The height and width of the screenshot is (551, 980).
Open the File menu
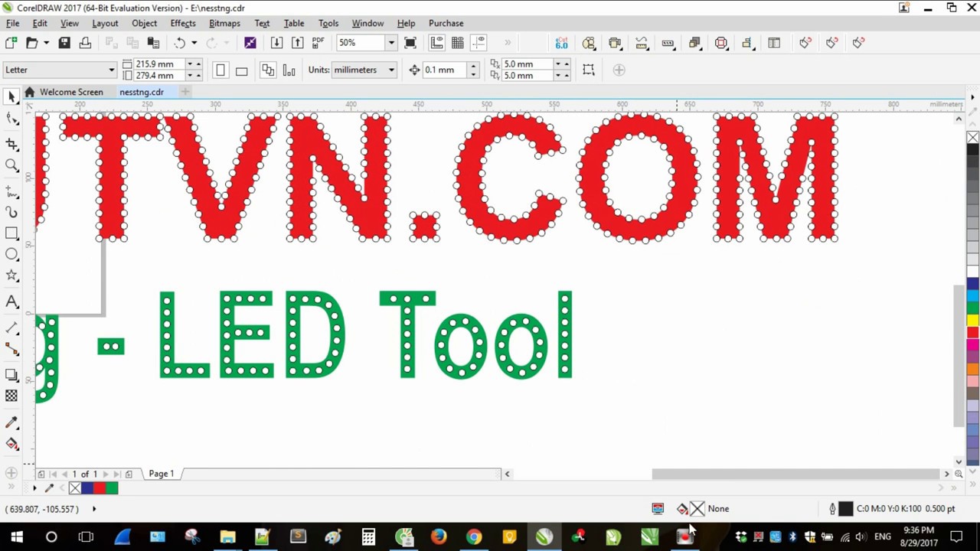(13, 23)
